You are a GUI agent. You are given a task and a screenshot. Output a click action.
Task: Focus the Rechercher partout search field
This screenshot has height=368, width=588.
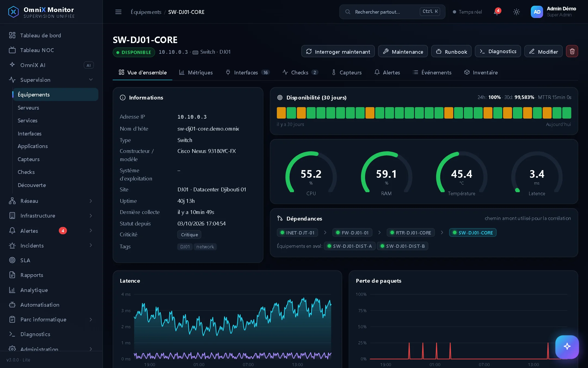(x=392, y=12)
